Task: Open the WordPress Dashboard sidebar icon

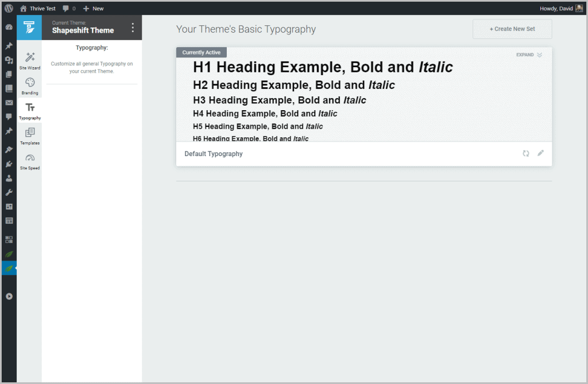Action: coord(9,27)
